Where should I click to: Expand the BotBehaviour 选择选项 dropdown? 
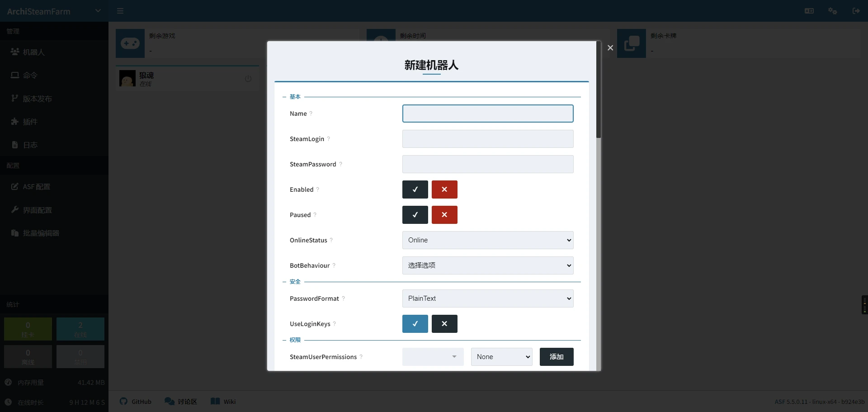pyautogui.click(x=488, y=265)
